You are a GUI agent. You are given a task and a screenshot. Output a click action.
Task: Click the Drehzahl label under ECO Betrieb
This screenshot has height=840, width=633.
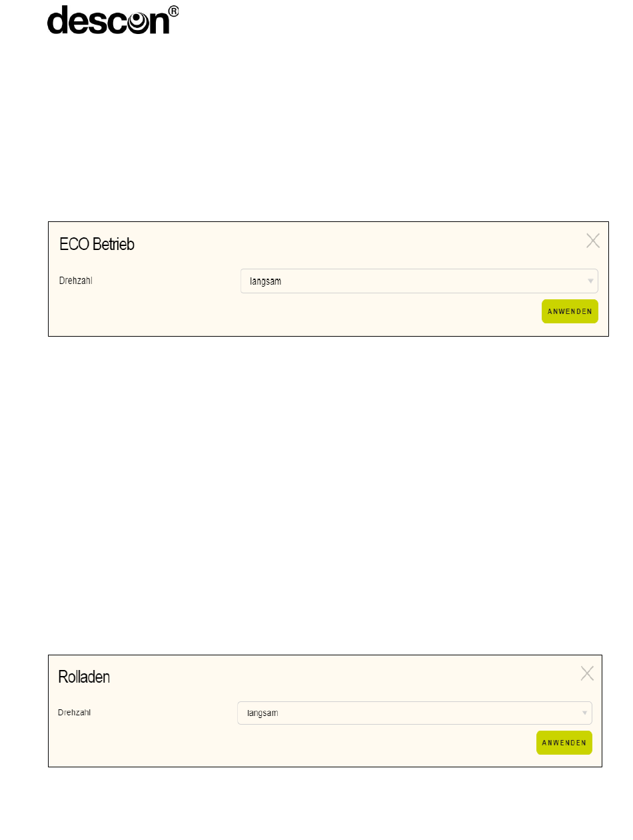coord(75,281)
